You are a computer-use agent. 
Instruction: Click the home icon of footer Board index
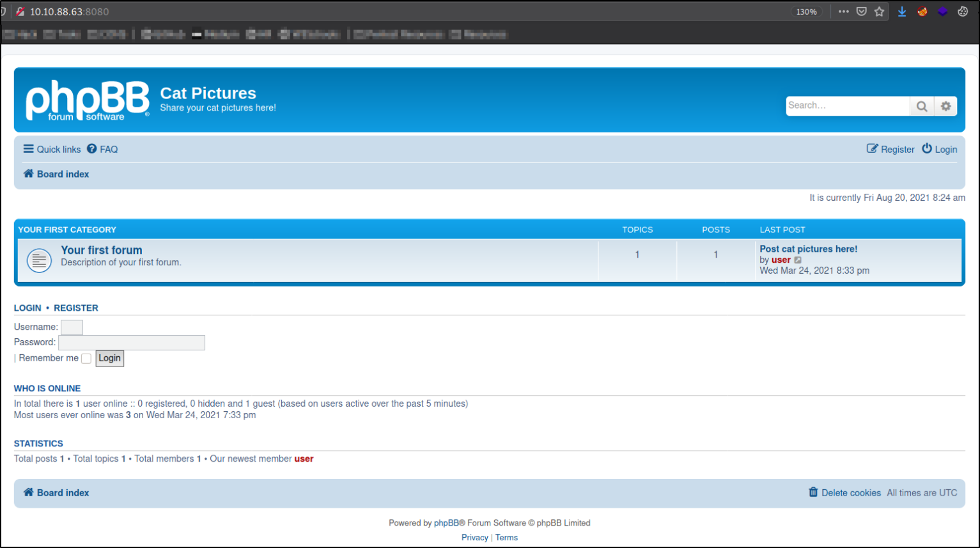point(29,492)
